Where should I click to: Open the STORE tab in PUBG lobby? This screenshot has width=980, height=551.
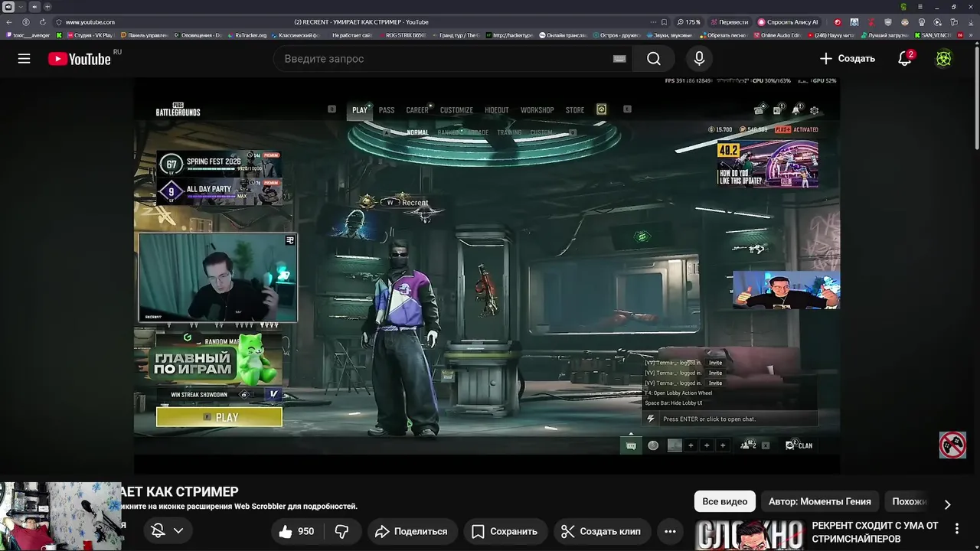tap(575, 110)
